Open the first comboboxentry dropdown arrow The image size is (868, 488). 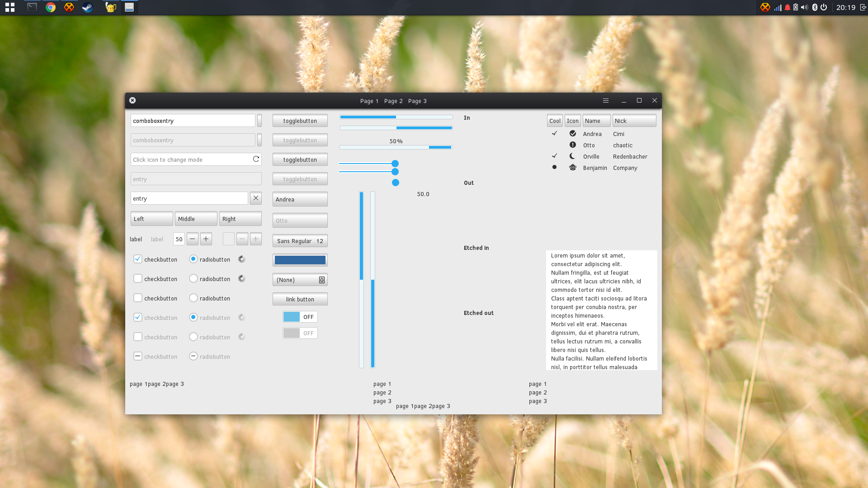(x=259, y=121)
